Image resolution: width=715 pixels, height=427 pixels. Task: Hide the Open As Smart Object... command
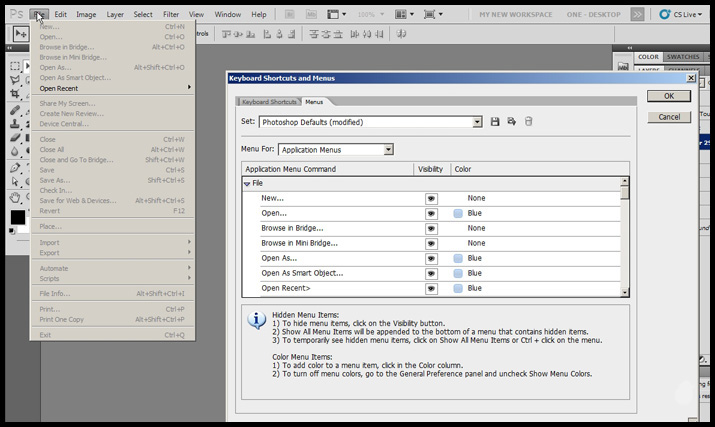coord(431,274)
